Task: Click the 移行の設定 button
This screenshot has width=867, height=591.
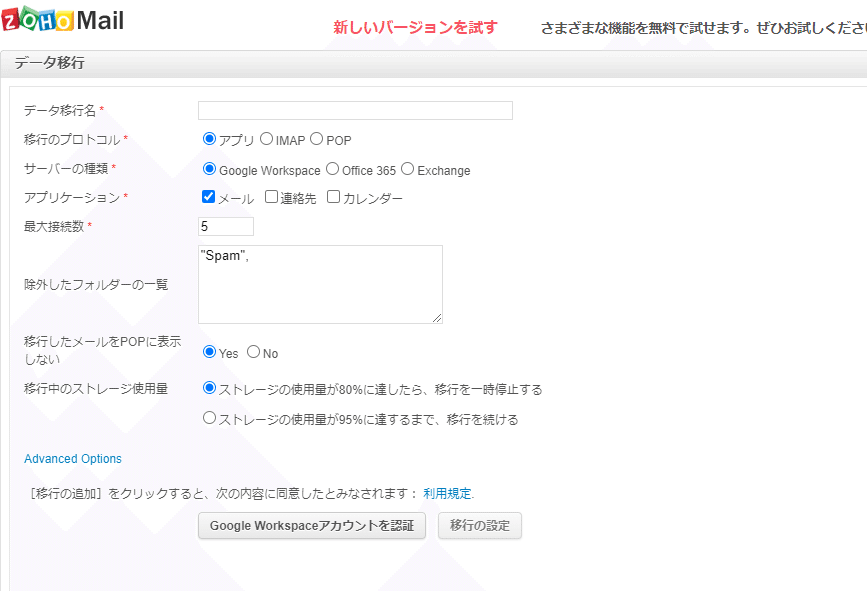Action: click(x=480, y=526)
